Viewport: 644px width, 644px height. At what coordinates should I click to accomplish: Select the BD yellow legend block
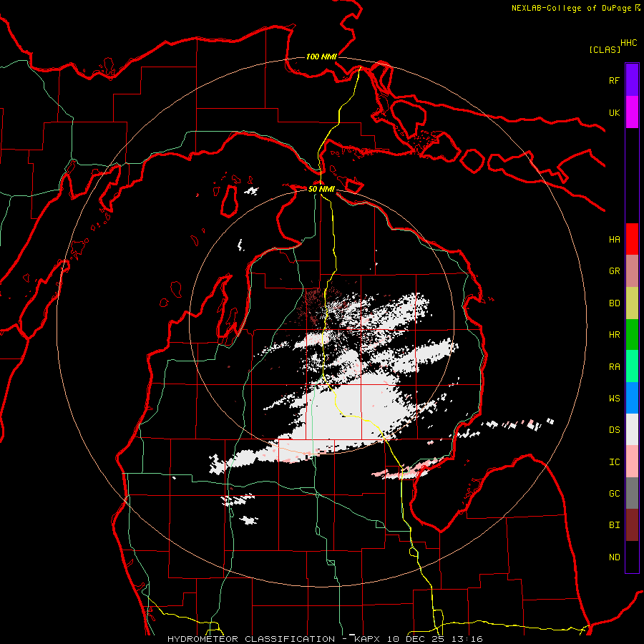[x=632, y=303]
